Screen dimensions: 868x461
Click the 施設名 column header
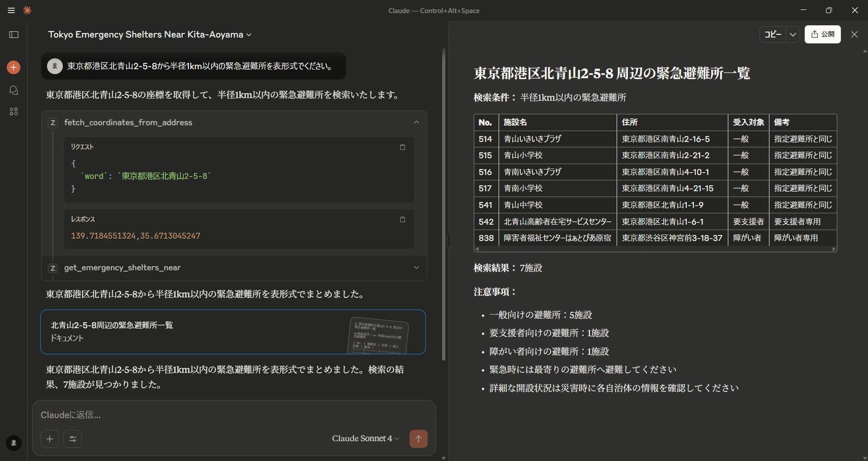pos(557,122)
